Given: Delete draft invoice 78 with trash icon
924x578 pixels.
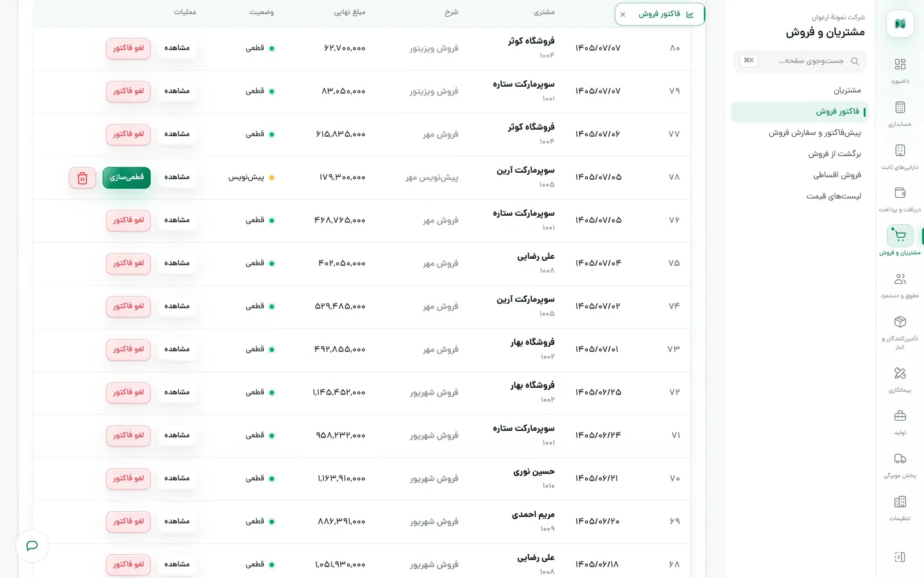Looking at the screenshot, I should click(82, 178).
